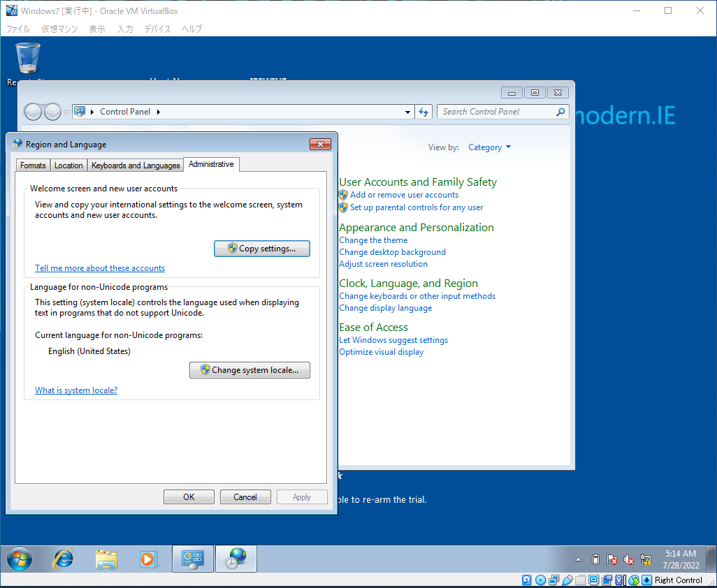Click the Copy settings button
The height and width of the screenshot is (588, 717).
click(x=262, y=249)
